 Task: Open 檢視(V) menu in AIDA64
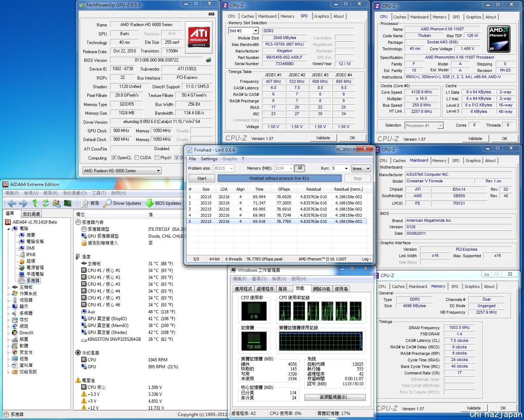pyautogui.click(x=31, y=193)
